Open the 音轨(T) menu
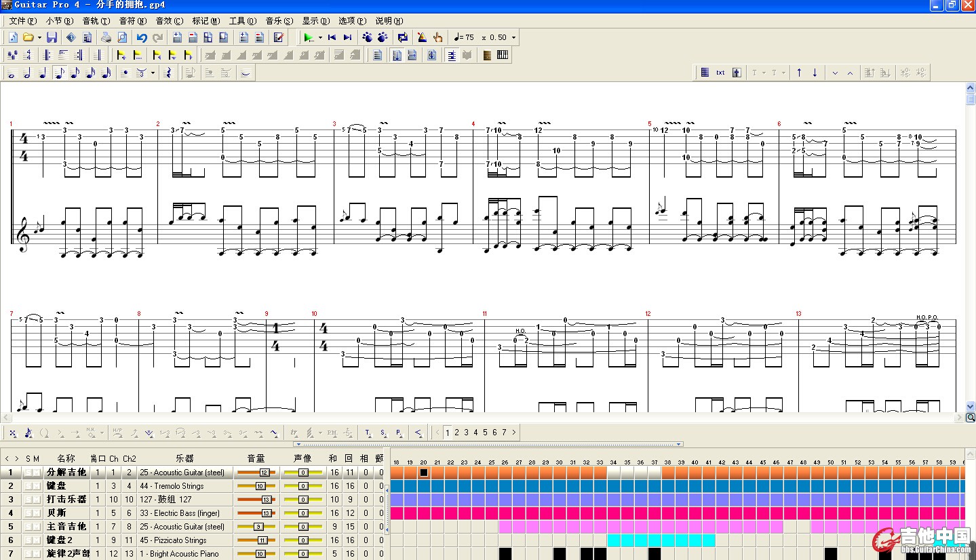 (96, 21)
